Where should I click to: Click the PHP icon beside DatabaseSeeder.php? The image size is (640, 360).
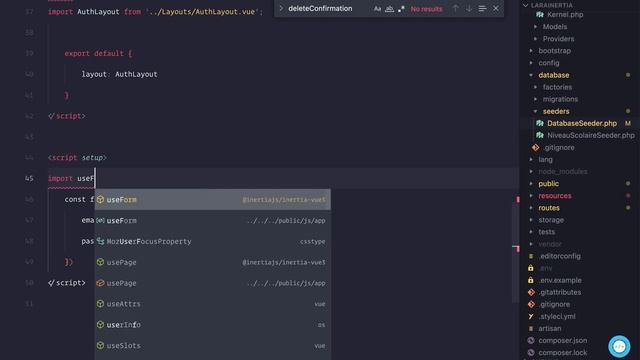pyautogui.click(x=540, y=123)
